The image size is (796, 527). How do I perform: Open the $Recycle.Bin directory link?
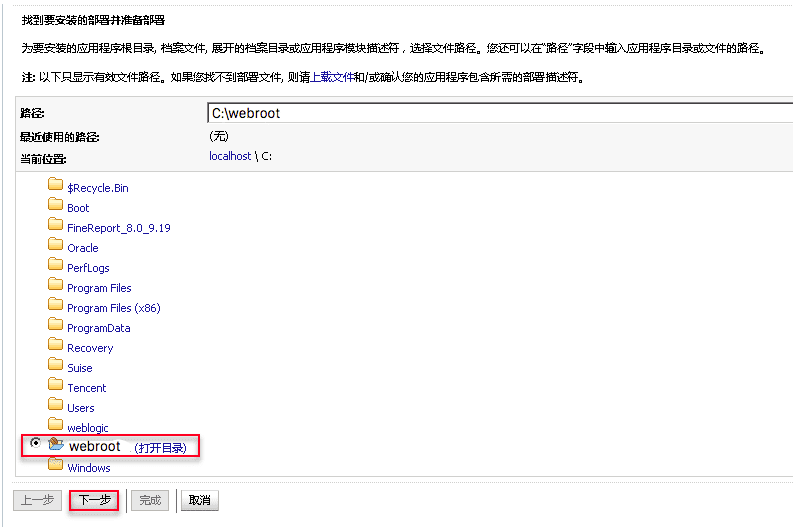click(x=98, y=188)
